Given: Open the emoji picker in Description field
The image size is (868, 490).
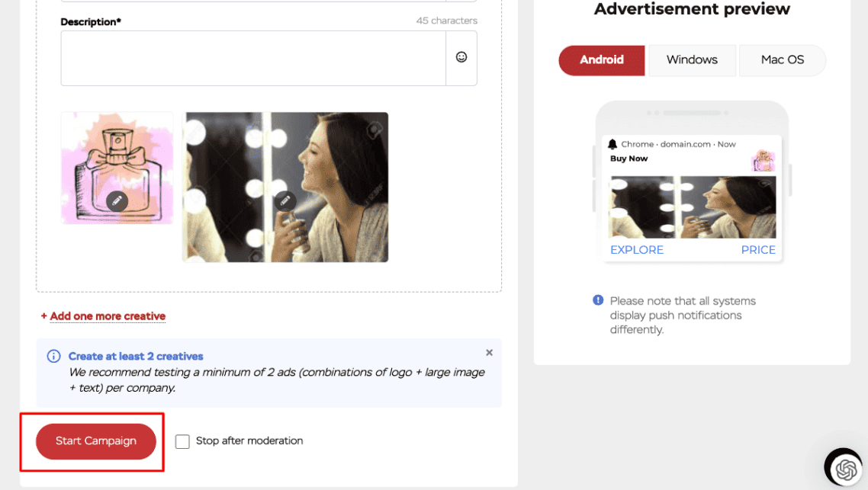Looking at the screenshot, I should click(461, 57).
